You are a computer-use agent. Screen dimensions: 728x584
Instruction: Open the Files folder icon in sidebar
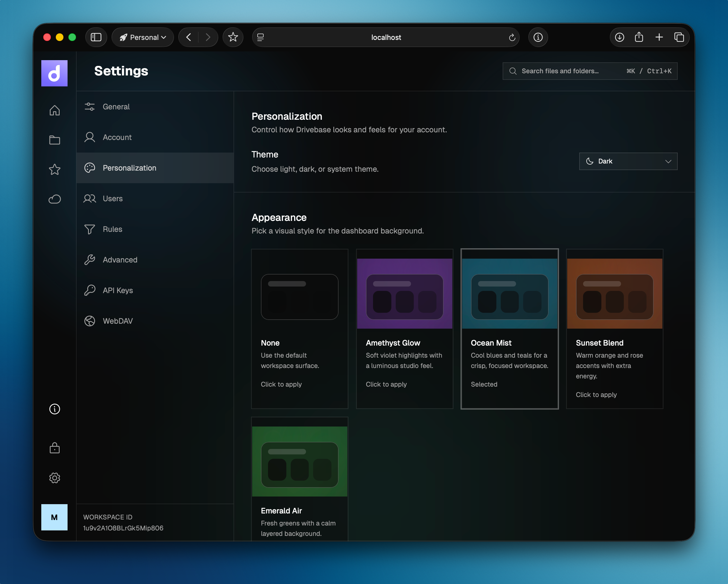(x=54, y=140)
